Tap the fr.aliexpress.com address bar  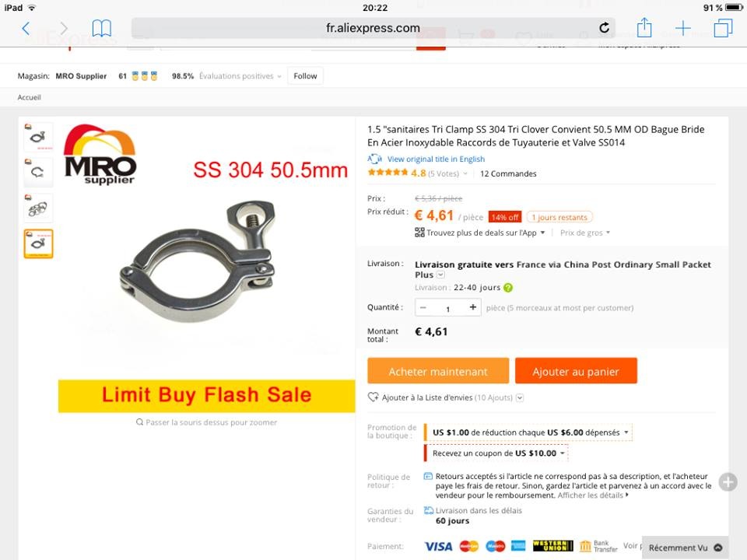tap(373, 28)
